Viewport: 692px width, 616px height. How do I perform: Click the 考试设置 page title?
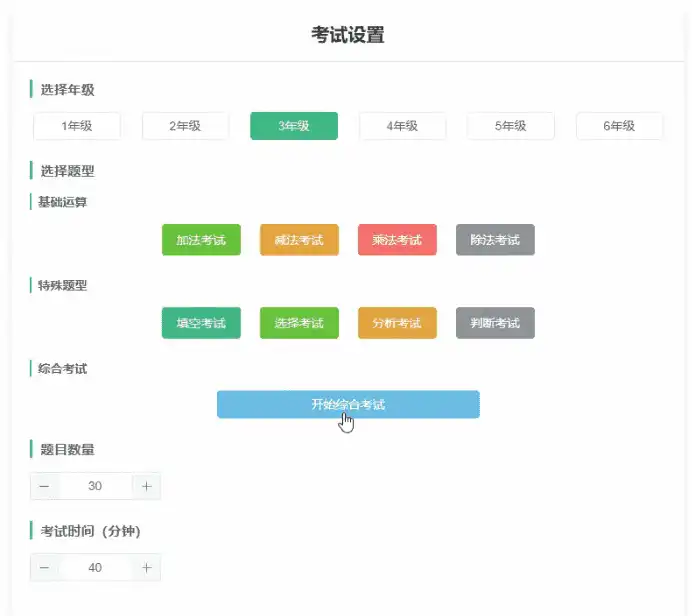pyautogui.click(x=348, y=35)
